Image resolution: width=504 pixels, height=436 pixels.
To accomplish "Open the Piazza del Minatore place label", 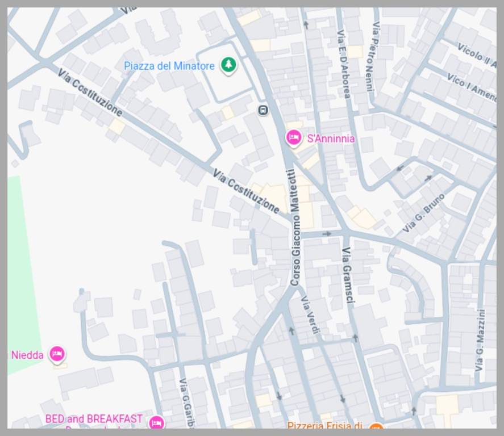I will pos(169,66).
